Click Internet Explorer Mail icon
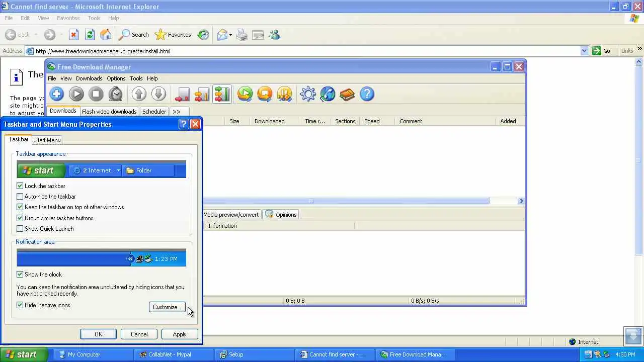 tap(222, 35)
